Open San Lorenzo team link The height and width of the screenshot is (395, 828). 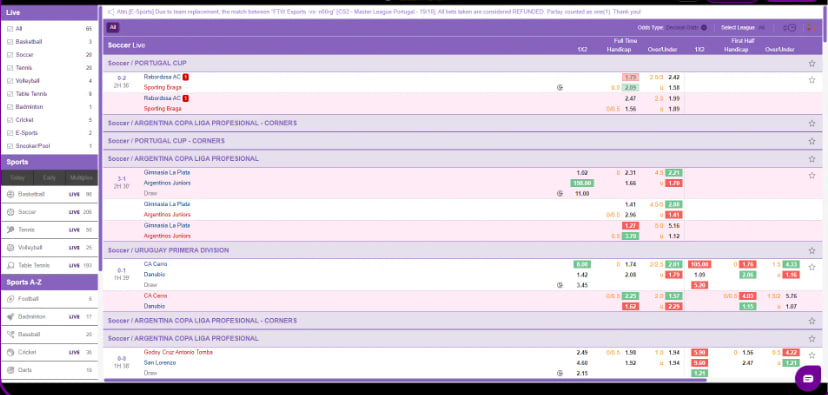click(x=160, y=363)
